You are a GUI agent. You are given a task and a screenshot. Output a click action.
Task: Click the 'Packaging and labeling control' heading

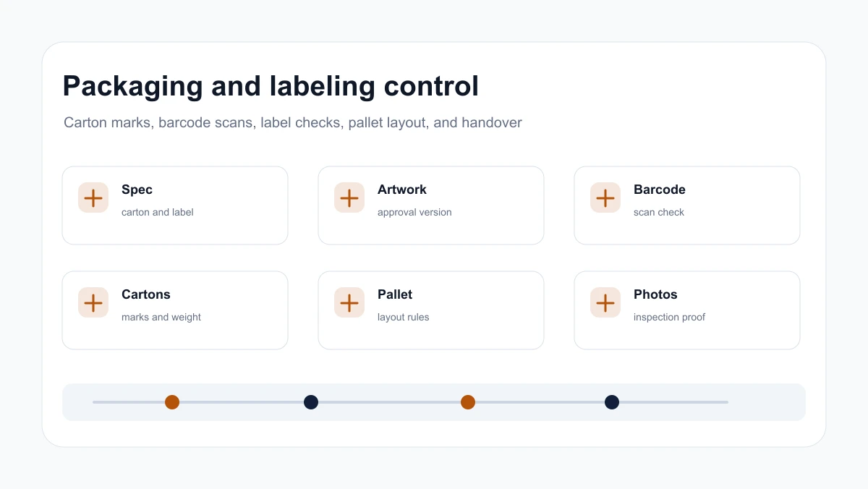(271, 86)
